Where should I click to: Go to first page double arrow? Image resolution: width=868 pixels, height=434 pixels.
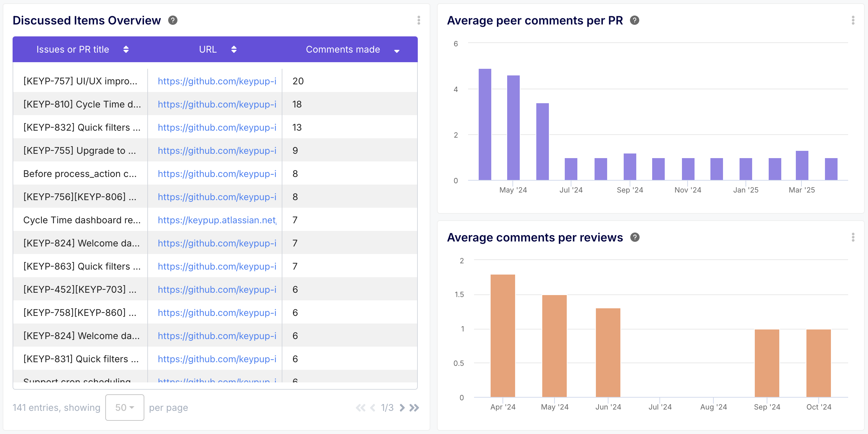point(360,408)
